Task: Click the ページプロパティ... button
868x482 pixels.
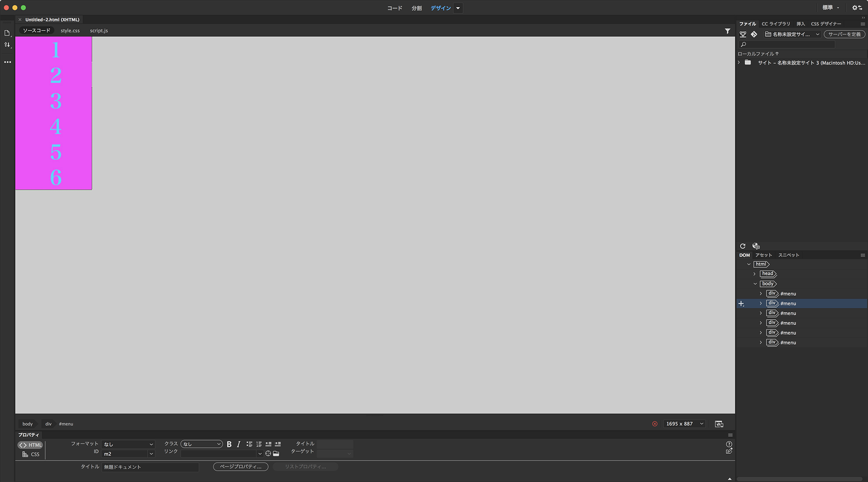Action: click(241, 467)
